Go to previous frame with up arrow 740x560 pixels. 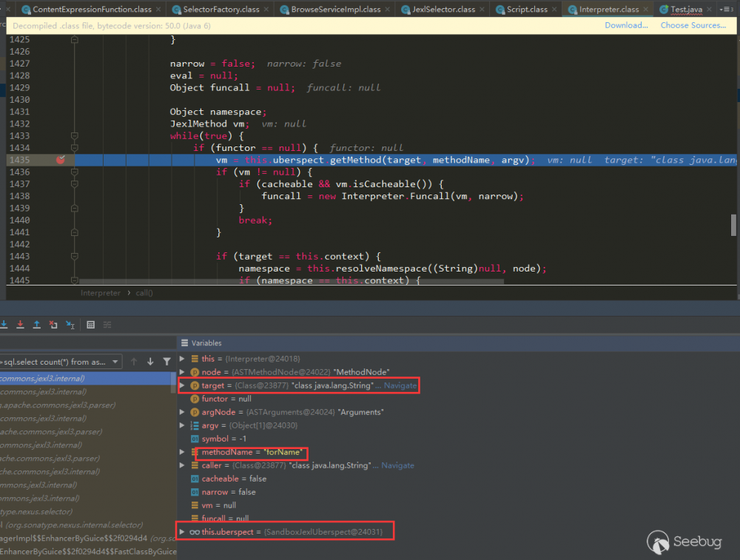(x=134, y=362)
